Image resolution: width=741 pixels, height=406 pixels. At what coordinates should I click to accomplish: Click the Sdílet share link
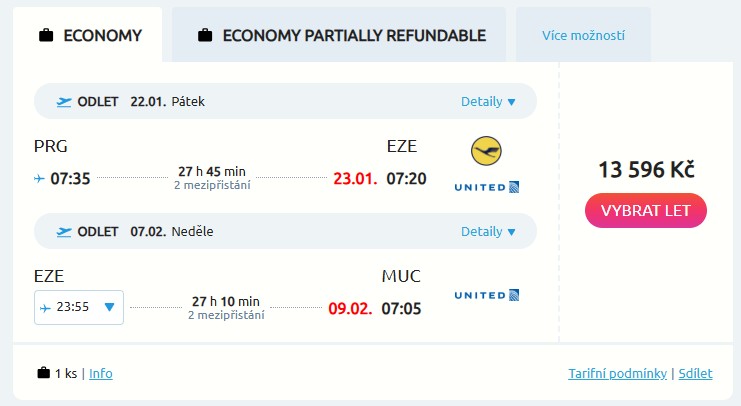[695, 374]
